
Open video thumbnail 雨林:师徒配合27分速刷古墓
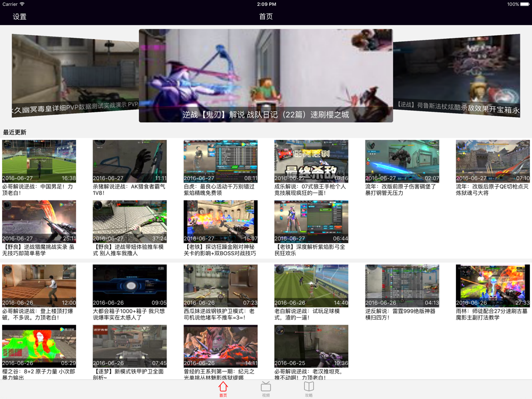[x=493, y=286]
